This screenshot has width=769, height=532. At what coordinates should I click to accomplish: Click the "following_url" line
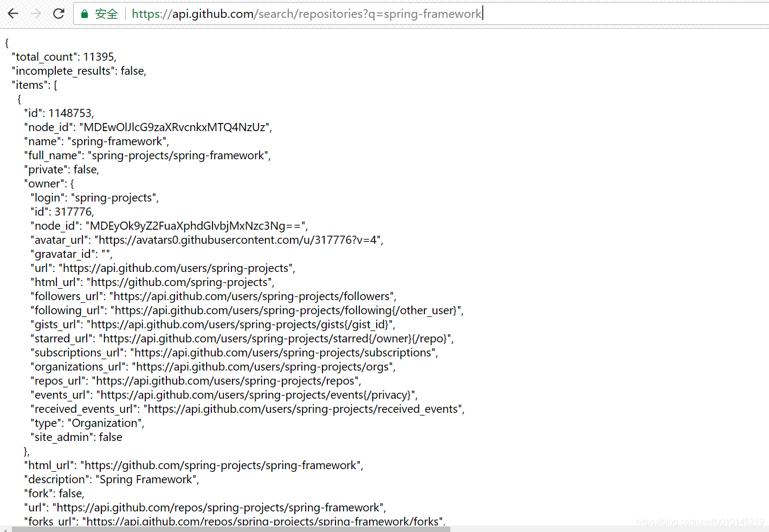247,310
